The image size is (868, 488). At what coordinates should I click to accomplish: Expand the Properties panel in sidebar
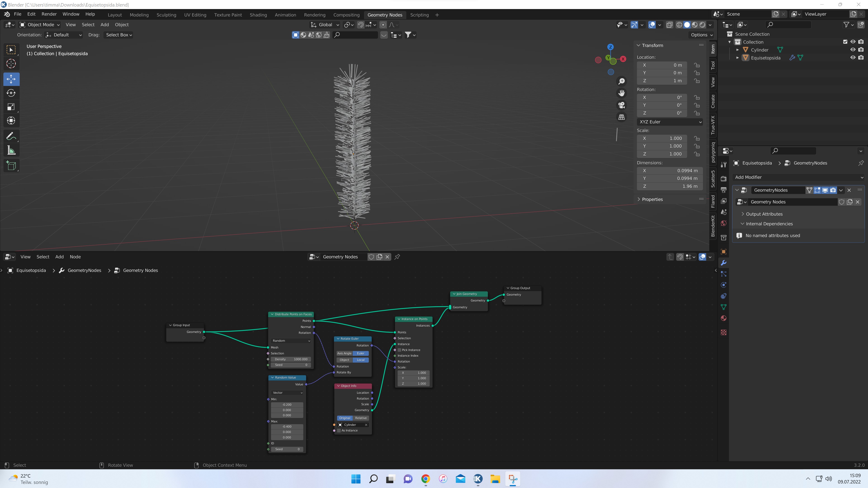(x=652, y=199)
